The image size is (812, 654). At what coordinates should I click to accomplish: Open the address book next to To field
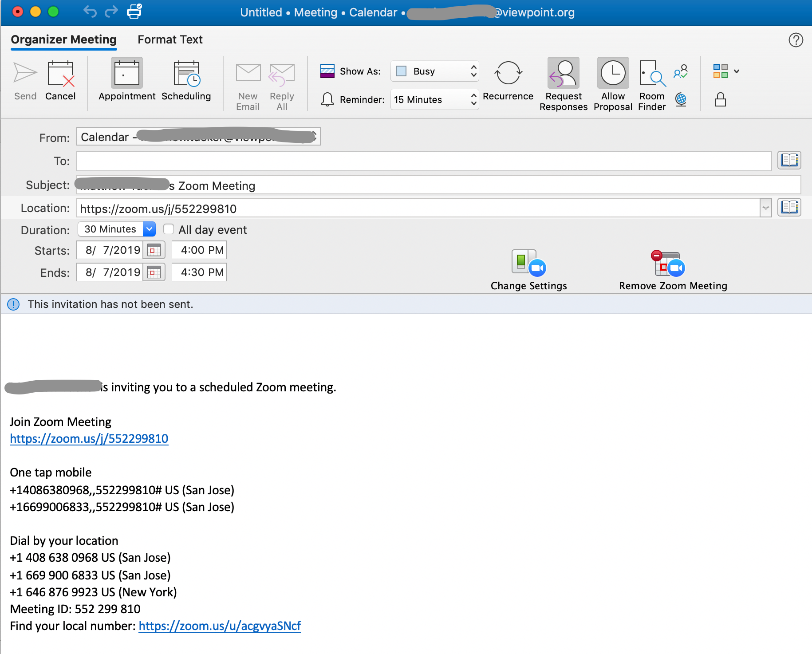point(789,160)
